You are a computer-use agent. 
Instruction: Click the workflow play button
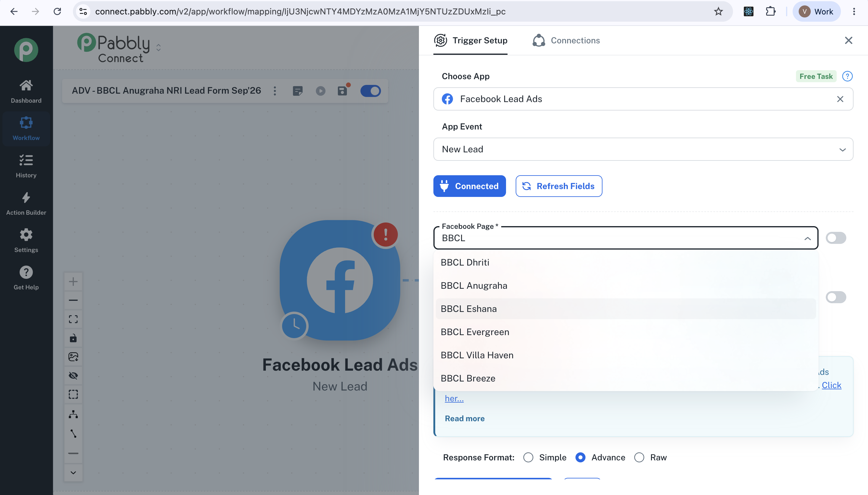pyautogui.click(x=320, y=91)
